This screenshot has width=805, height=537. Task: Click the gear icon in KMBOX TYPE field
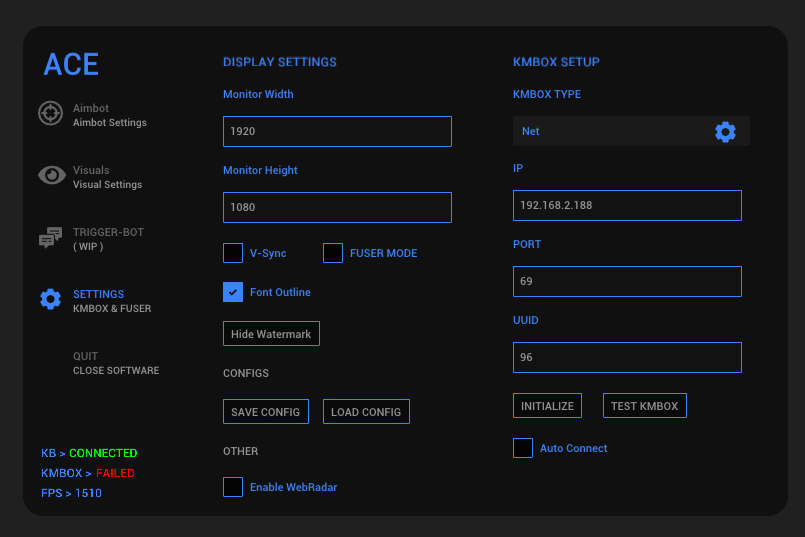pyautogui.click(x=725, y=132)
